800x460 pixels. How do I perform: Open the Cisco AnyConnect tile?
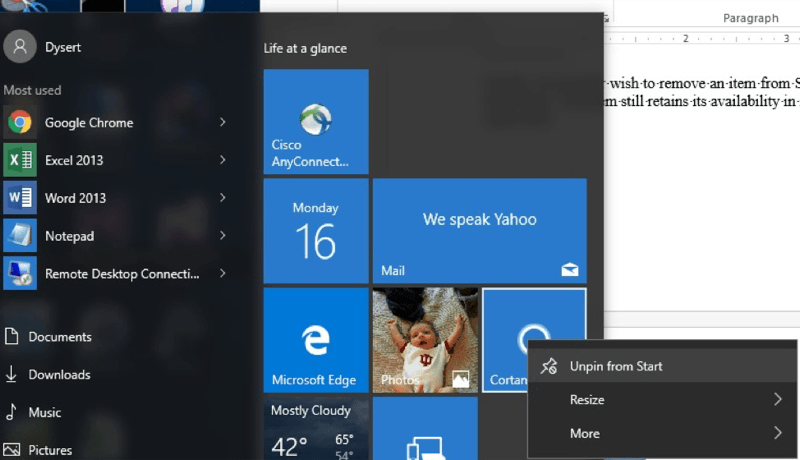click(x=316, y=121)
